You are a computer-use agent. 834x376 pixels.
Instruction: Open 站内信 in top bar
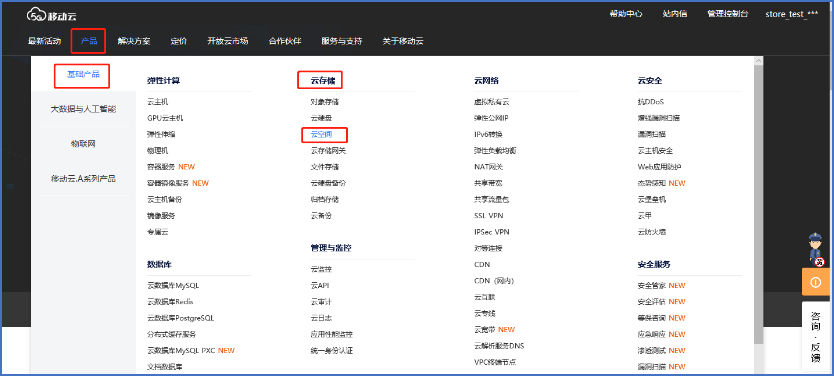tap(675, 14)
